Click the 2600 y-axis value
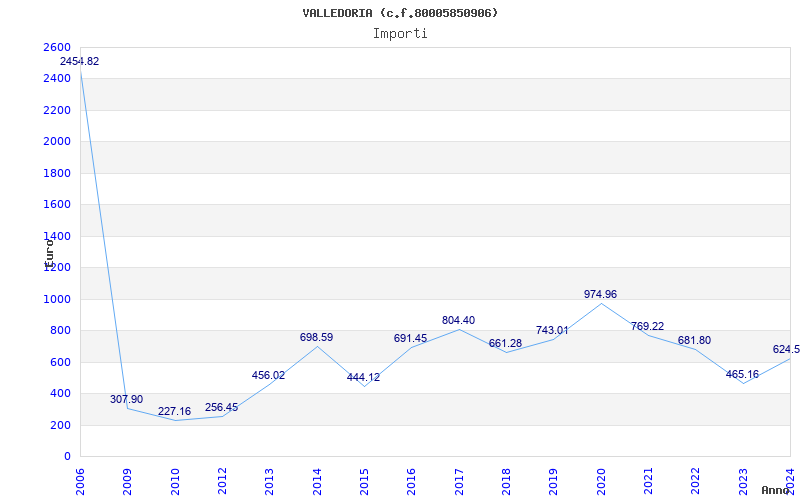 tap(57, 47)
